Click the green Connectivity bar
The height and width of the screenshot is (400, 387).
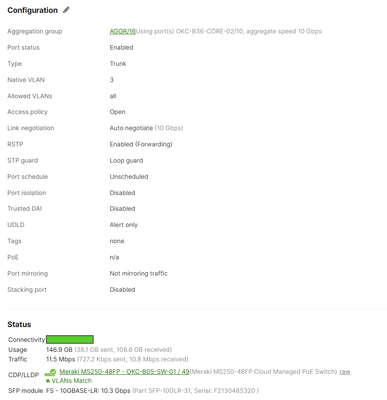coord(70,340)
